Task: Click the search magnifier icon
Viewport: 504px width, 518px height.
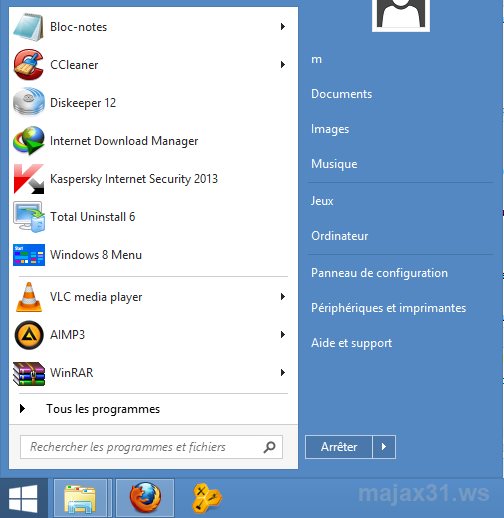Action: tap(269, 447)
